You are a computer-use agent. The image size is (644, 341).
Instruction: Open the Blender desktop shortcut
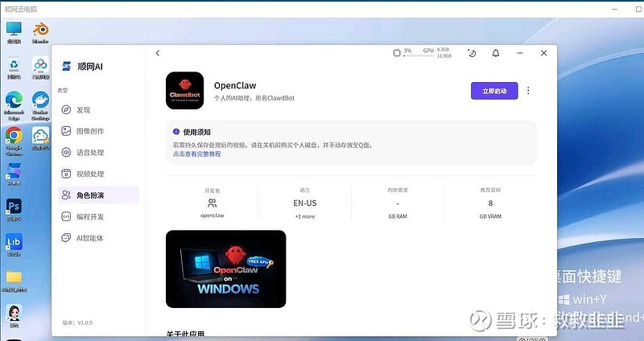pyautogui.click(x=41, y=33)
